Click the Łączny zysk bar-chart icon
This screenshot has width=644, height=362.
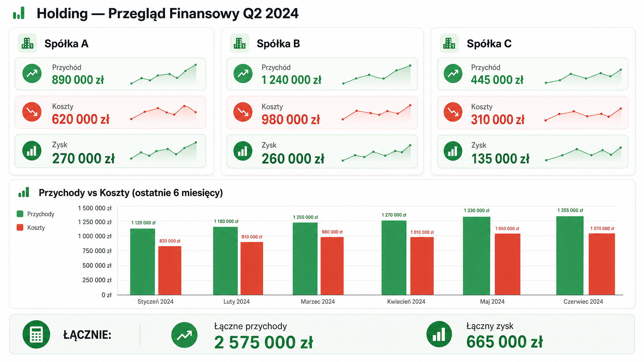pos(439,334)
